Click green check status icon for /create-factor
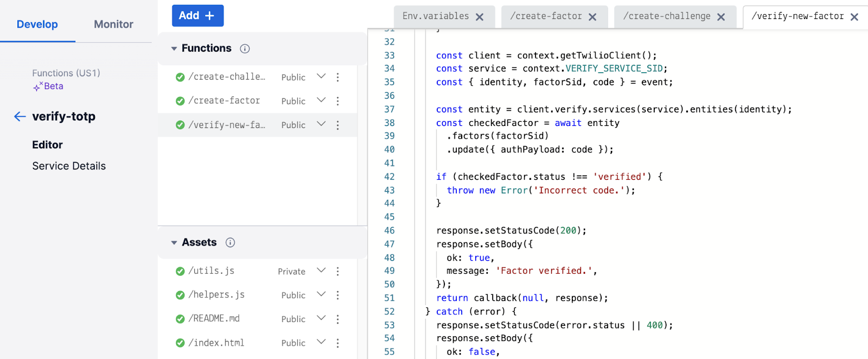Screen dimensions: 868x359 pos(180,101)
